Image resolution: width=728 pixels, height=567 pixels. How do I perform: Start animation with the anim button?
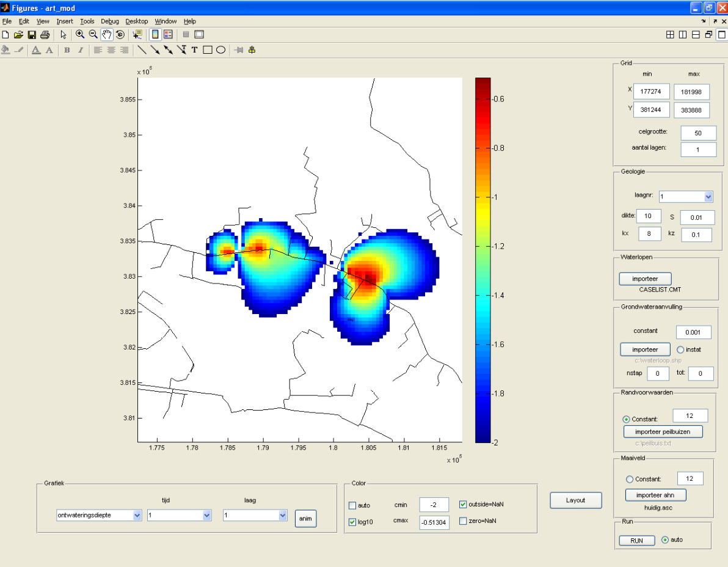tap(305, 519)
